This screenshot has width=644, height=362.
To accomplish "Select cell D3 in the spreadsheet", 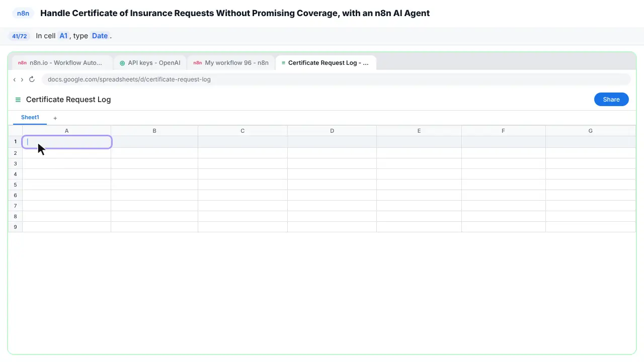I will tap(332, 163).
